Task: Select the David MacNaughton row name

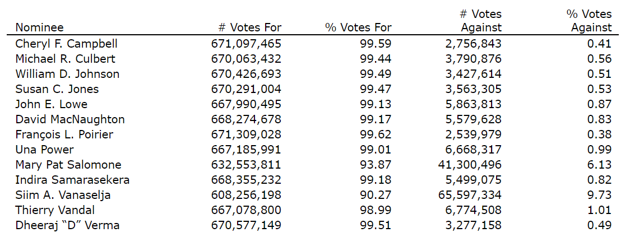Action: [x=70, y=119]
